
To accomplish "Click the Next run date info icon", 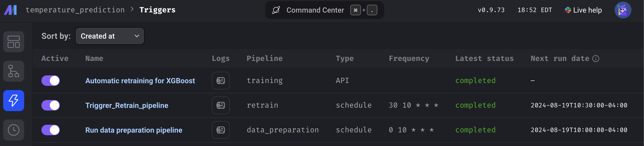I will pos(596,59).
